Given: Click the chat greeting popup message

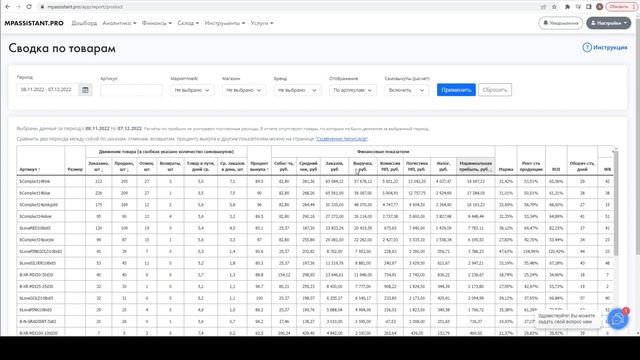Looking at the screenshot, I should tap(567, 319).
